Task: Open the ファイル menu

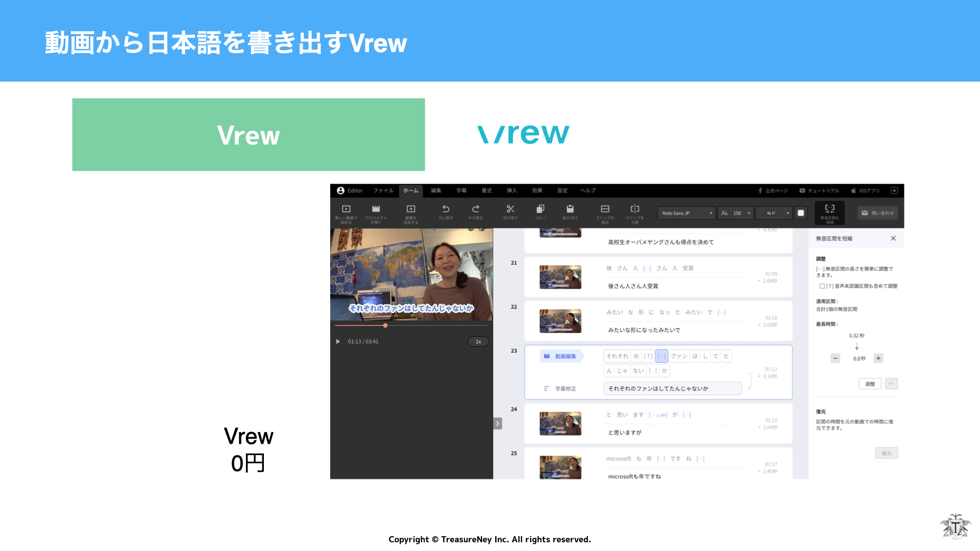Action: click(383, 191)
